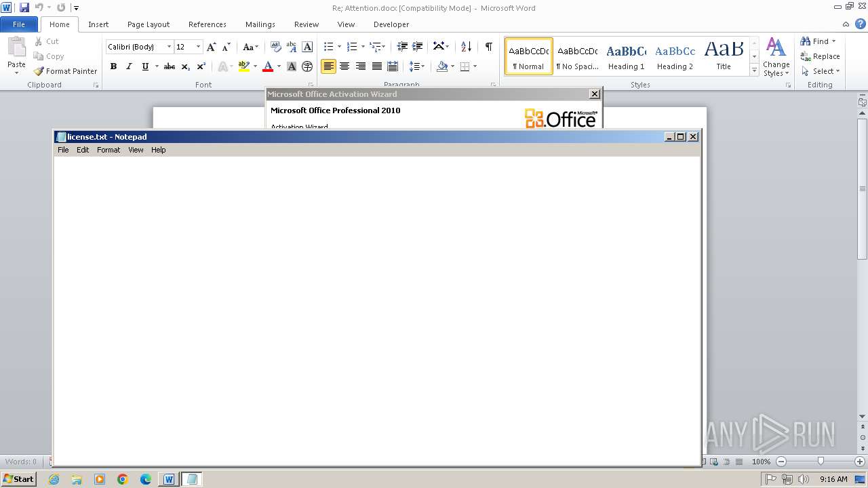Image resolution: width=868 pixels, height=488 pixels.
Task: Click the zoom slider handle
Action: tap(821, 461)
